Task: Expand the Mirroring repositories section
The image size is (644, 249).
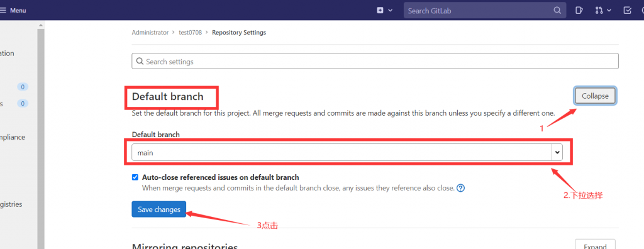Action: pyautogui.click(x=595, y=245)
